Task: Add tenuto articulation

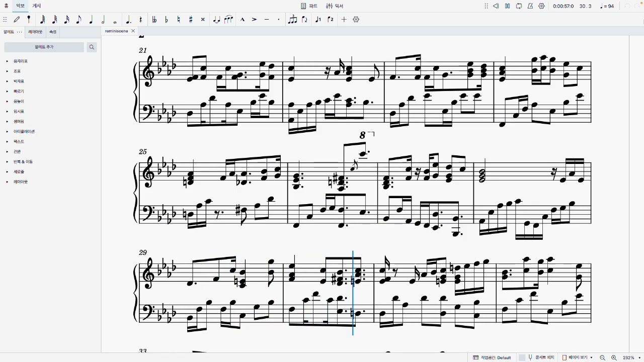Action: [x=267, y=20]
